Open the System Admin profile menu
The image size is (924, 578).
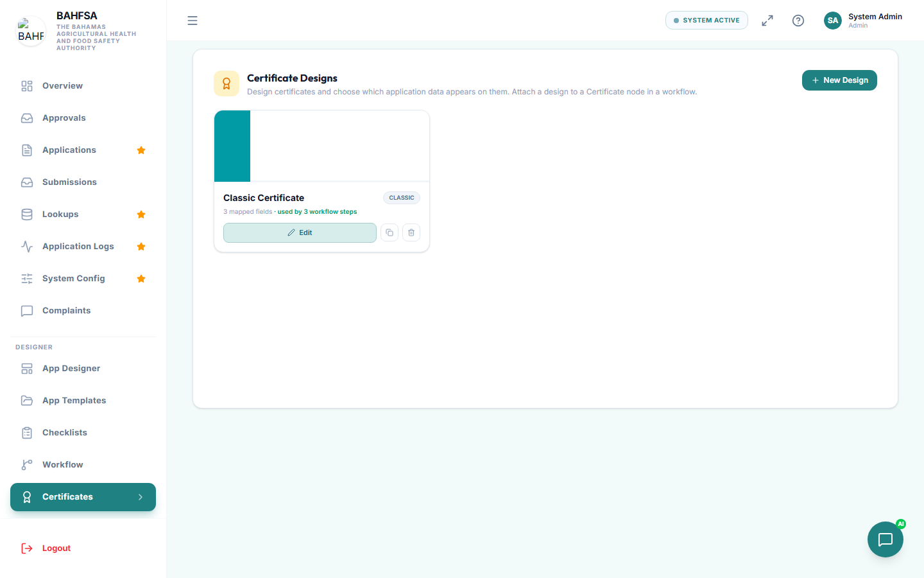(x=864, y=21)
